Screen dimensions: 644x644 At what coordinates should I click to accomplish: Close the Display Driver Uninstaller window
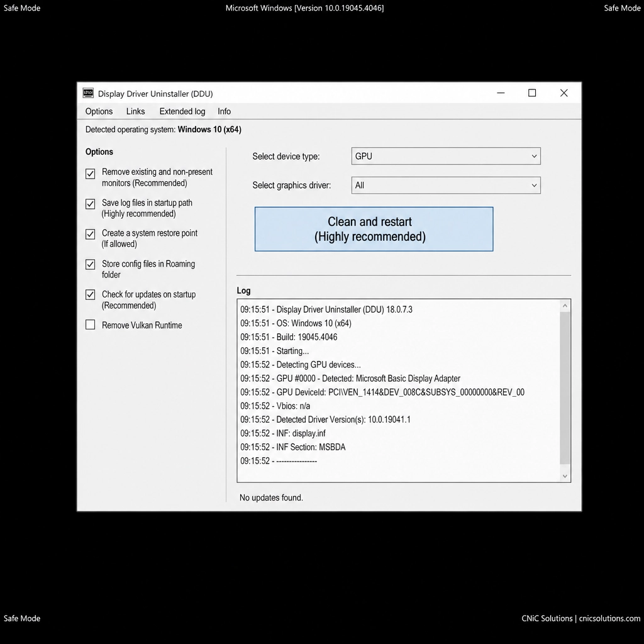[564, 93]
